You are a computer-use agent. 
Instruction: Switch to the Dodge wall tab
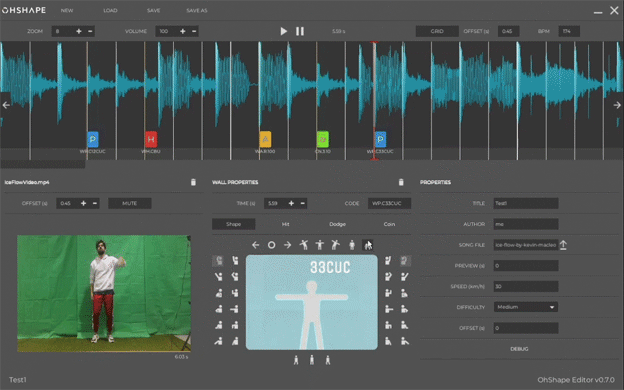tap(337, 224)
